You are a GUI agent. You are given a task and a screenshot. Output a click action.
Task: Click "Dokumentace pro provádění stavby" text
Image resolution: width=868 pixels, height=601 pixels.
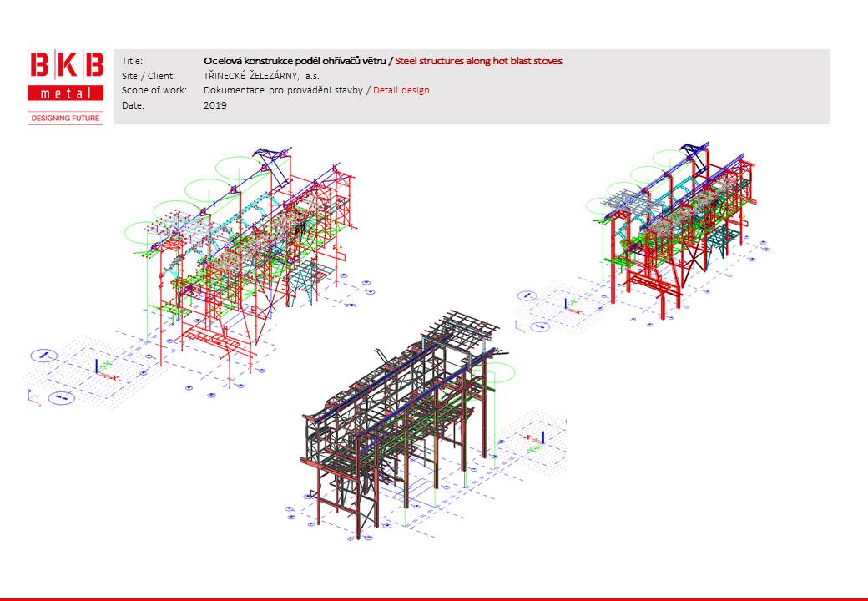pyautogui.click(x=283, y=90)
